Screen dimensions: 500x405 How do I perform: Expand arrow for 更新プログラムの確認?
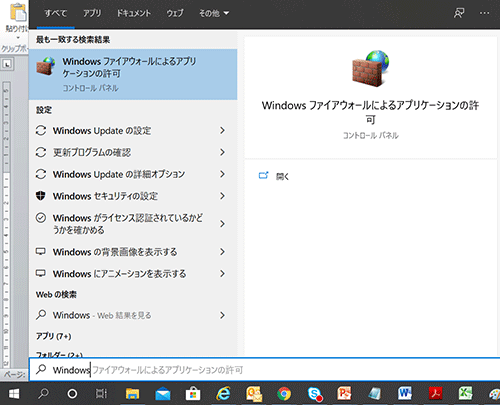pos(222,152)
